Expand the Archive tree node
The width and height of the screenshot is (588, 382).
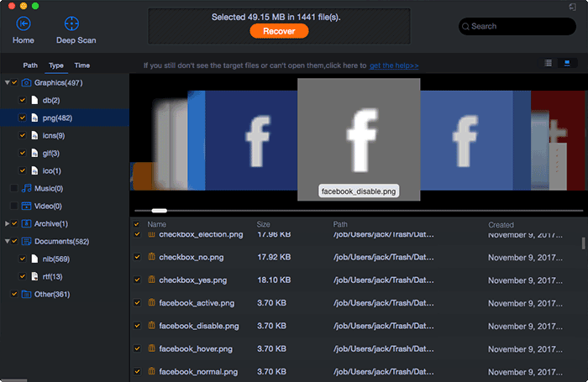tap(7, 223)
